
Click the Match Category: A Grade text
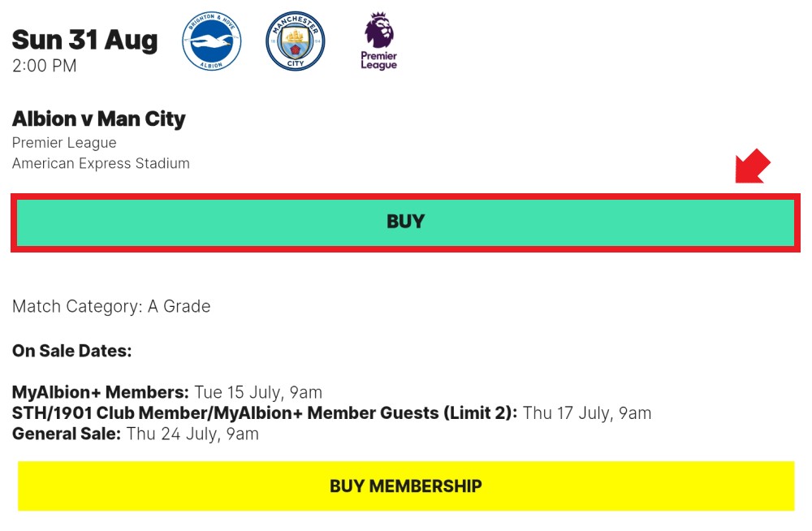tap(111, 306)
